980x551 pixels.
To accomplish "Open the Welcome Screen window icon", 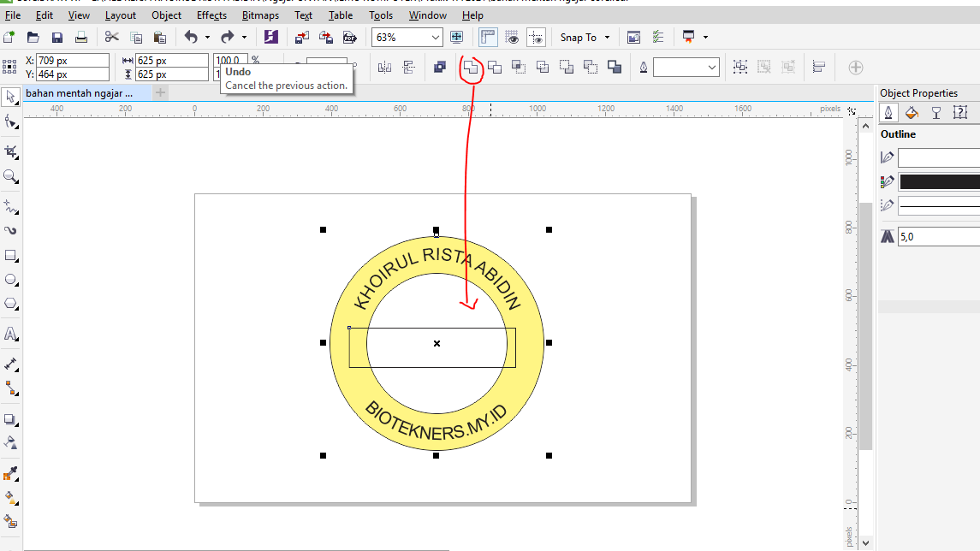I will pyautogui.click(x=633, y=38).
